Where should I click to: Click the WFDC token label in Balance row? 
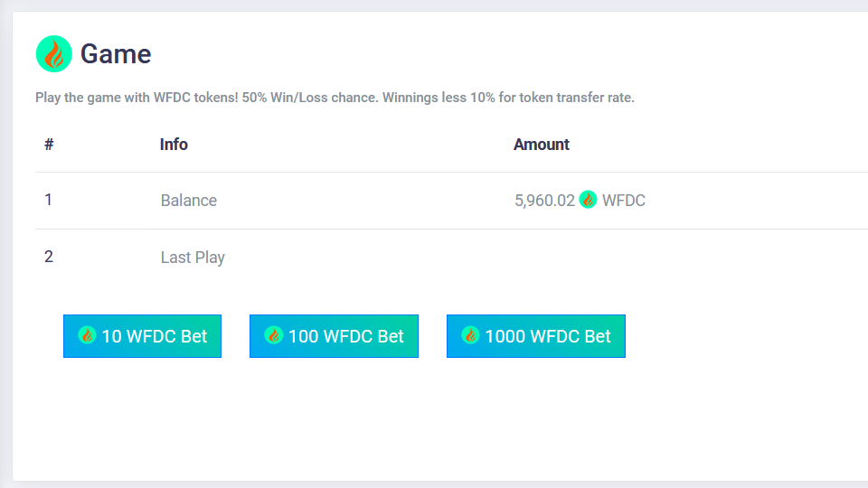(x=623, y=201)
